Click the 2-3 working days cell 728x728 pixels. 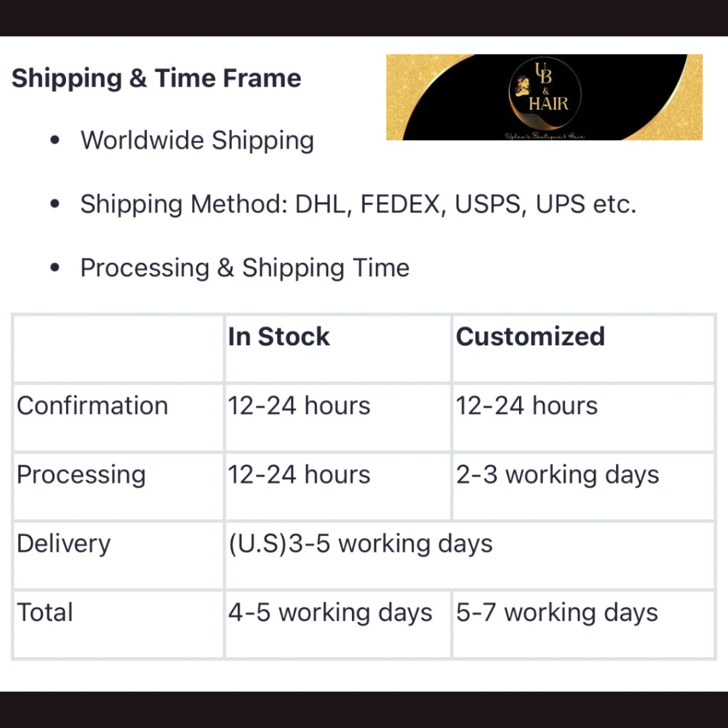pyautogui.click(x=557, y=475)
